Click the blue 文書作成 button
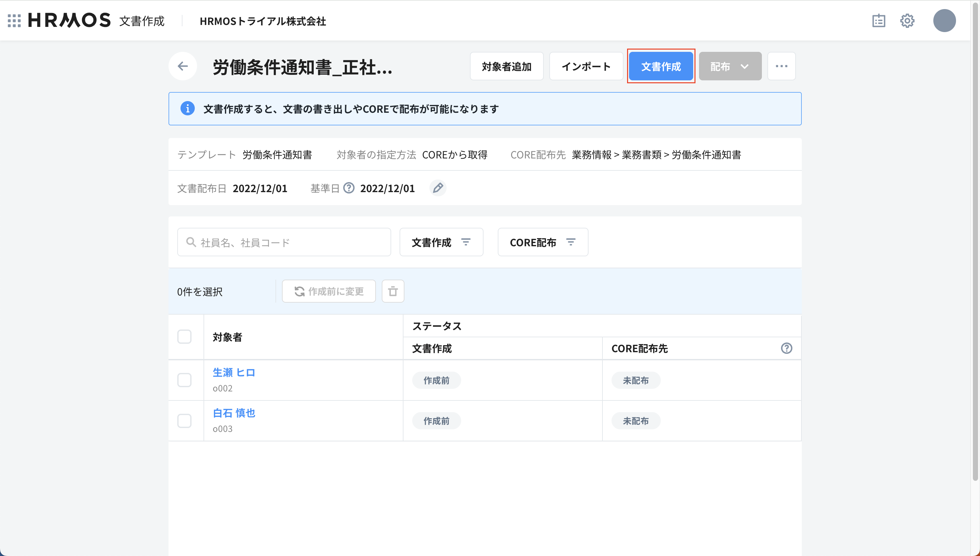Viewport: 980px width, 556px height. point(661,66)
